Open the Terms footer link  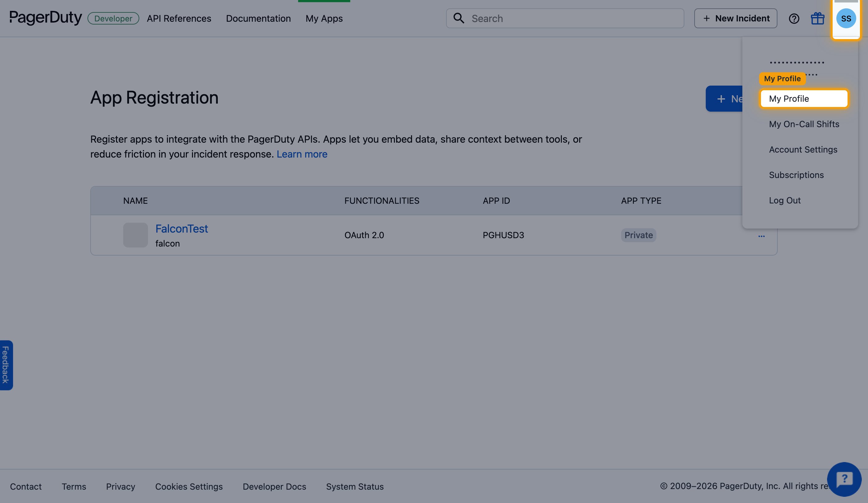click(74, 487)
